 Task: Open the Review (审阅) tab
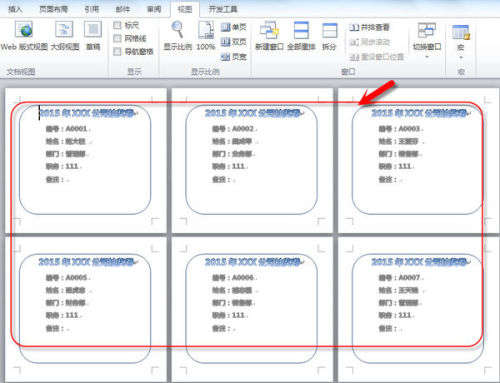click(x=154, y=9)
